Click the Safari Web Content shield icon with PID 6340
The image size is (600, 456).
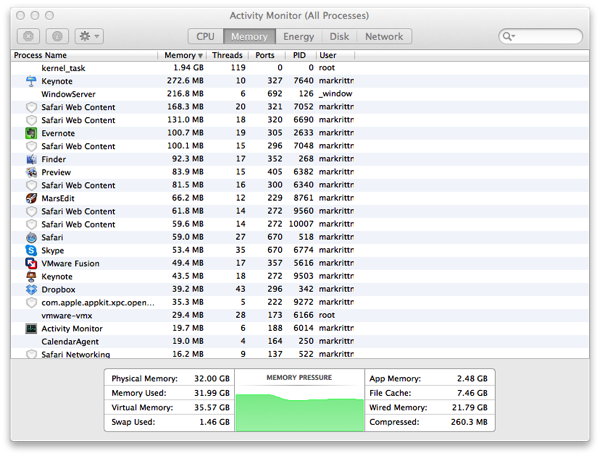coord(31,185)
